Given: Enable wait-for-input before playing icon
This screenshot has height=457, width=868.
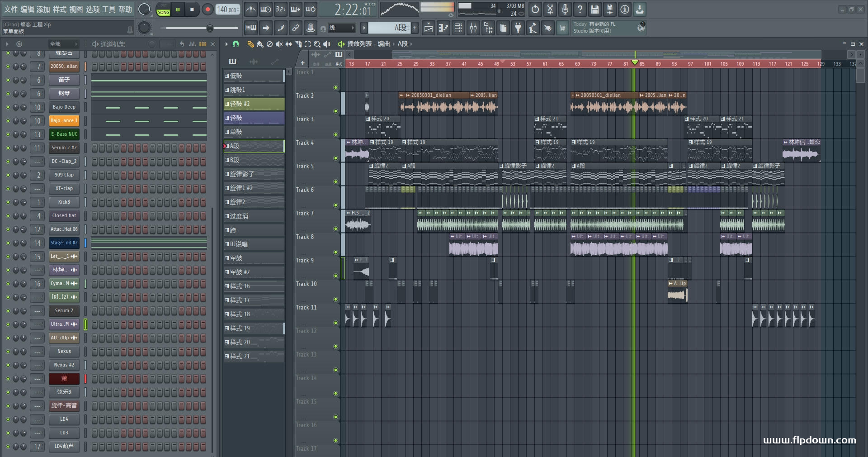Looking at the screenshot, I should tap(266, 9).
